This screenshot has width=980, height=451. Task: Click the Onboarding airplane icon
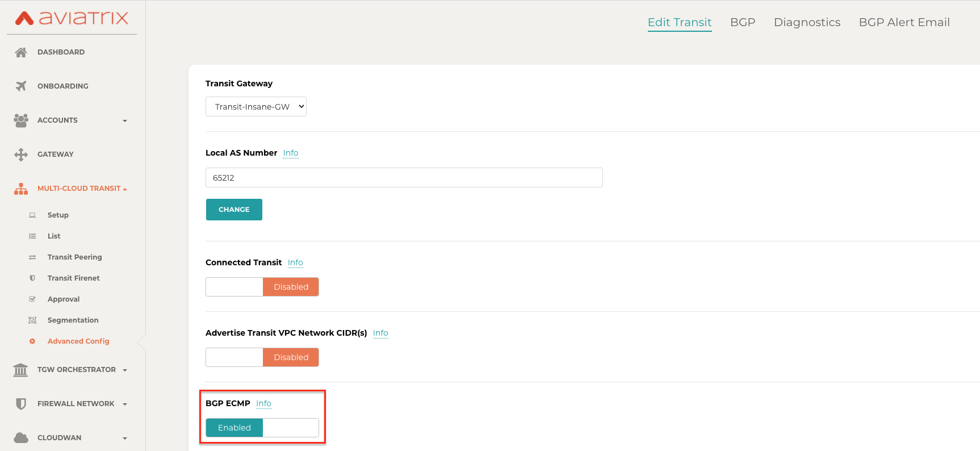pyautogui.click(x=21, y=86)
